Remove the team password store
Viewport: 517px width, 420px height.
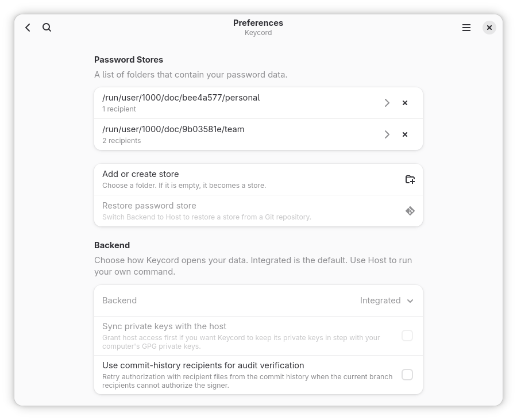405,134
